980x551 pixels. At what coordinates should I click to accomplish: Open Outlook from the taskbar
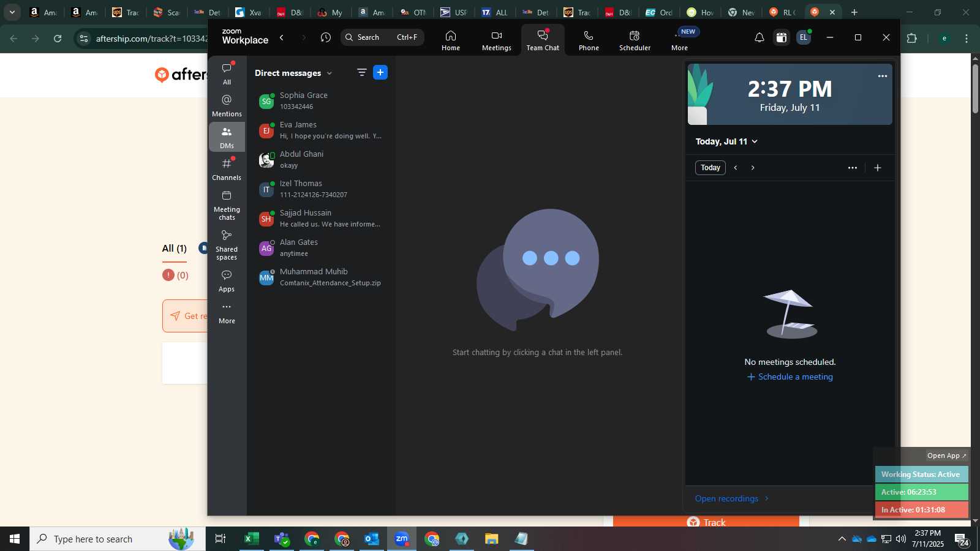[372, 539]
